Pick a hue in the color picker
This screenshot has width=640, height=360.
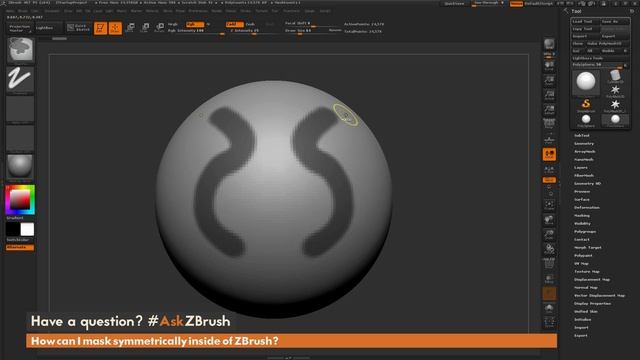pos(20,200)
